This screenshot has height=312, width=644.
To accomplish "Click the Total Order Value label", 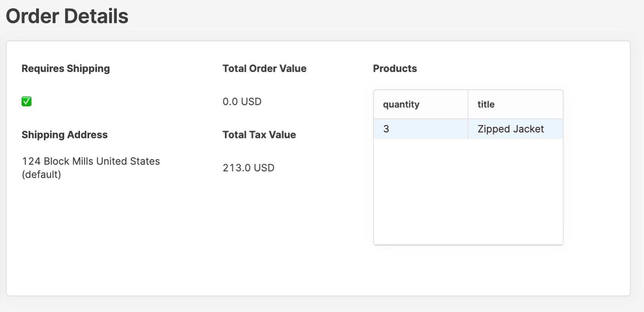I will 264,68.
